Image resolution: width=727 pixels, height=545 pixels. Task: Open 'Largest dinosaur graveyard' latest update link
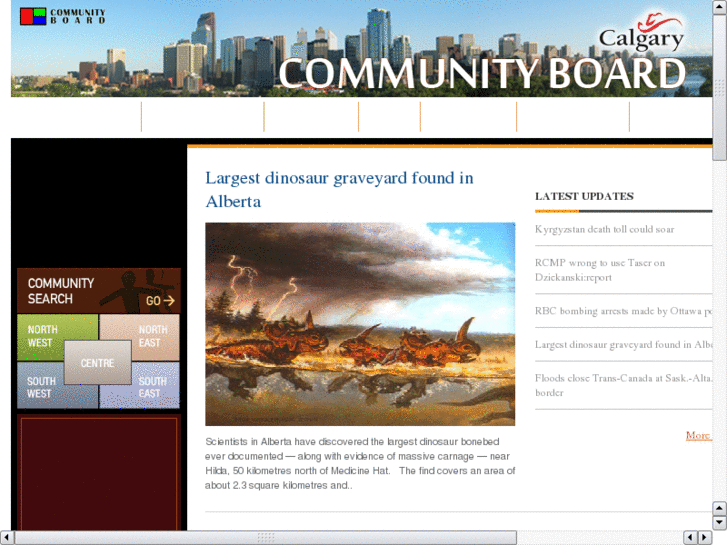click(x=623, y=344)
